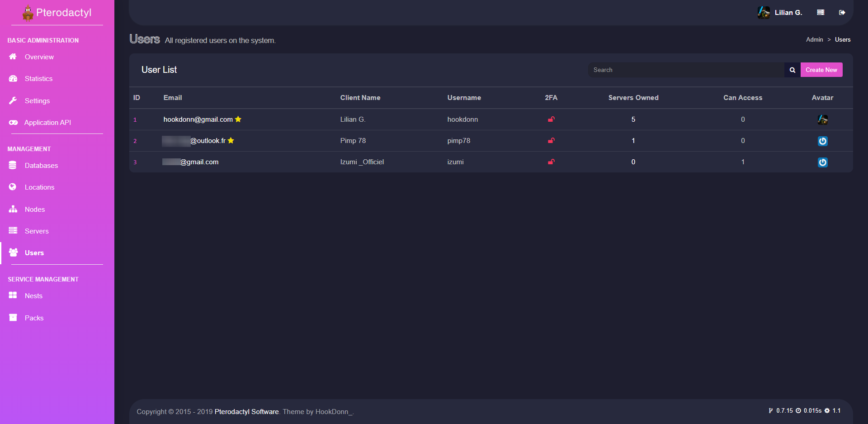
Task: Click the 2FA unlocked icon for hookdonn
Action: coord(551,119)
